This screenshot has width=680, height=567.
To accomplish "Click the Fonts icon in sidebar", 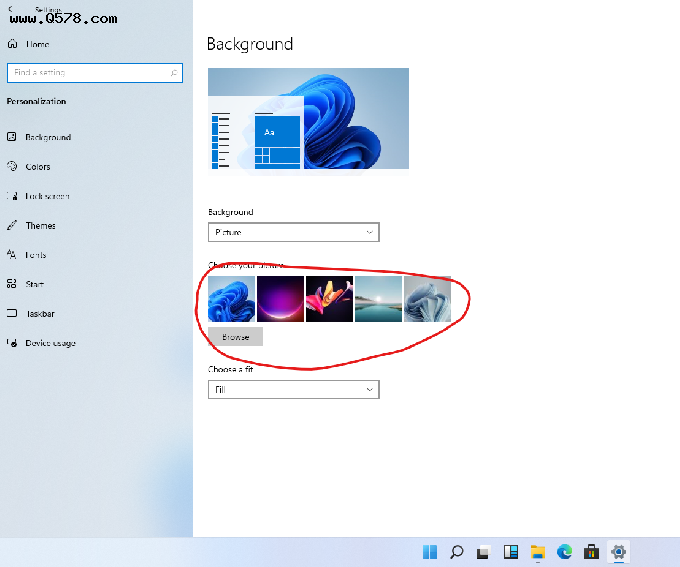I will (x=12, y=254).
